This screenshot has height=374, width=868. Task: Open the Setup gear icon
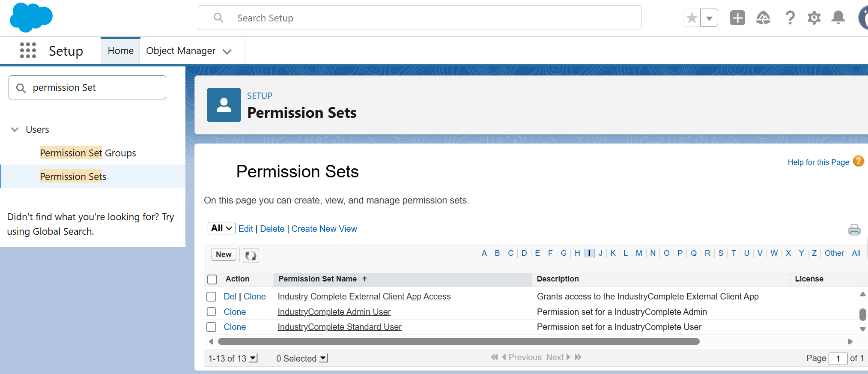click(814, 18)
